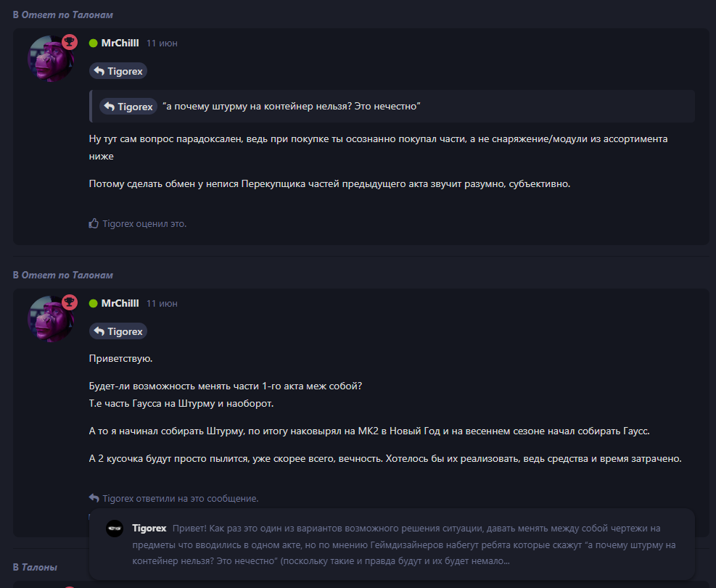This screenshot has height=588, width=716.
Task: Click the reply arrow icon beside "Tigorex ответили"
Action: click(x=94, y=498)
